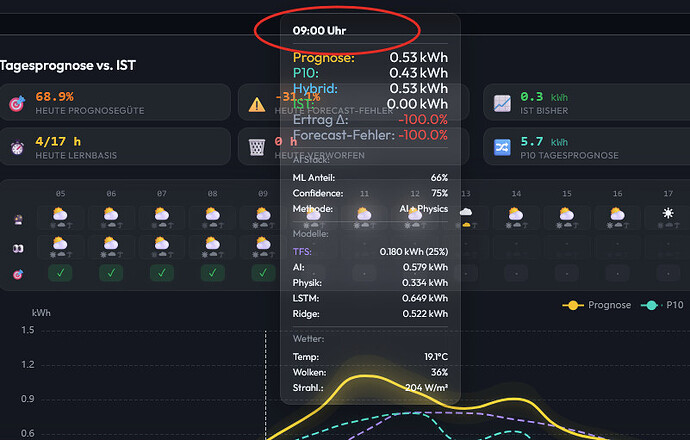690x440 pixels.
Task: Click the Ridge 0.522 kWh model row
Action: [370, 314]
